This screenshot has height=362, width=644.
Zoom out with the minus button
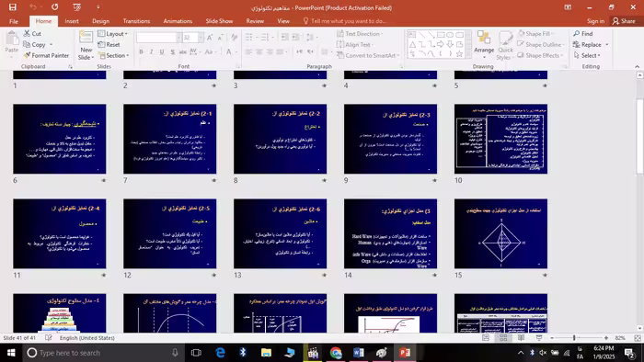click(x=552, y=338)
